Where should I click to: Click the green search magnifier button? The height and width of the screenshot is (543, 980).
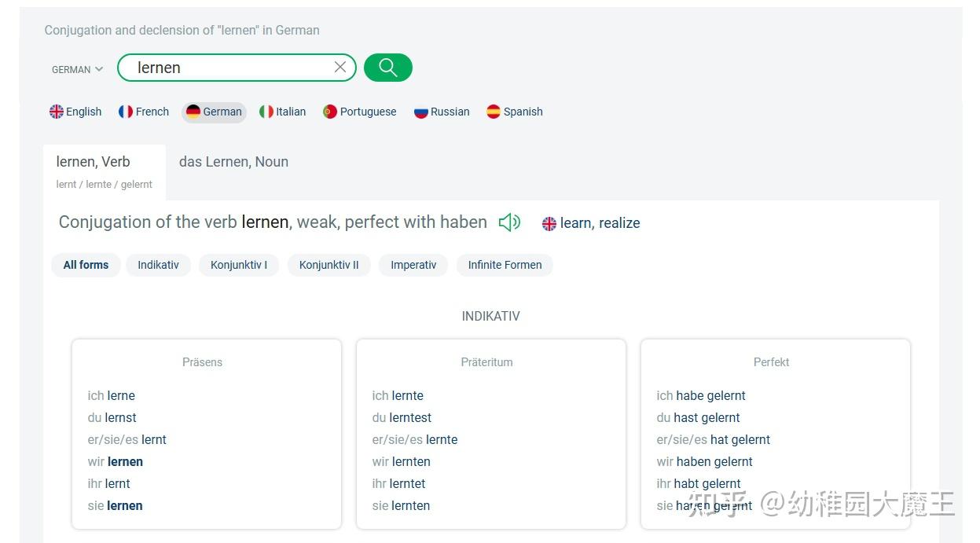(387, 68)
